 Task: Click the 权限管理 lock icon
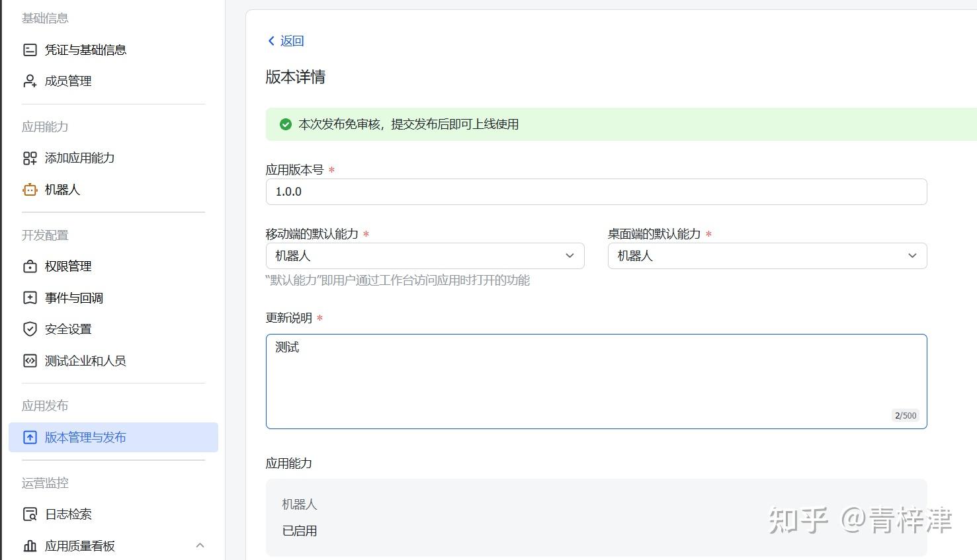click(30, 266)
